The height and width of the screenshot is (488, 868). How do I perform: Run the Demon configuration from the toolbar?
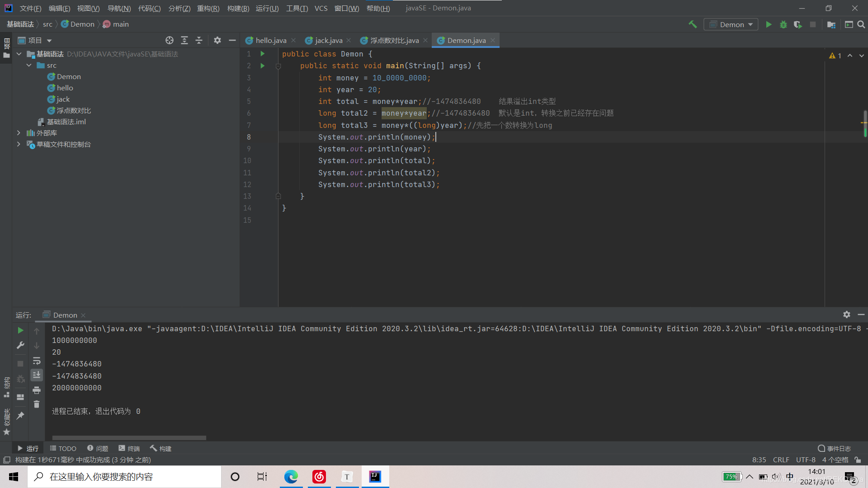click(x=769, y=24)
